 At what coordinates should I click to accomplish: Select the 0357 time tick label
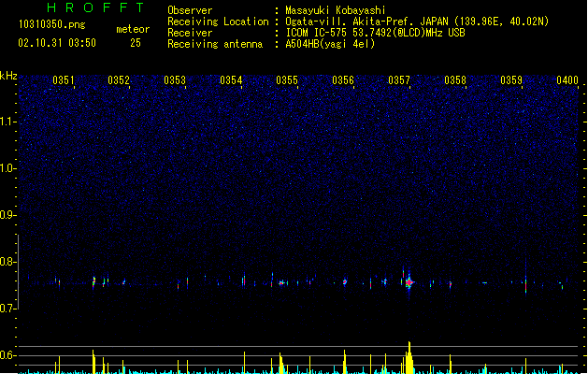(399, 80)
